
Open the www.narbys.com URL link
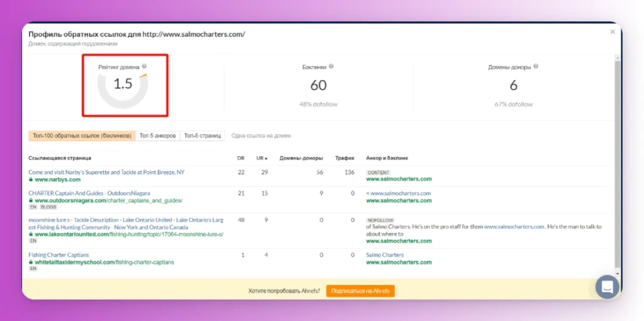pos(57,179)
